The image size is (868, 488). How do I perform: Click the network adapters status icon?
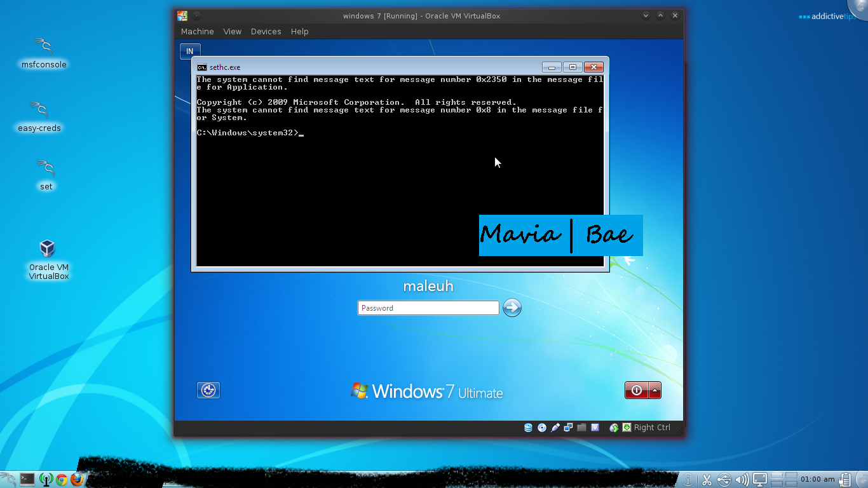pos(569,428)
